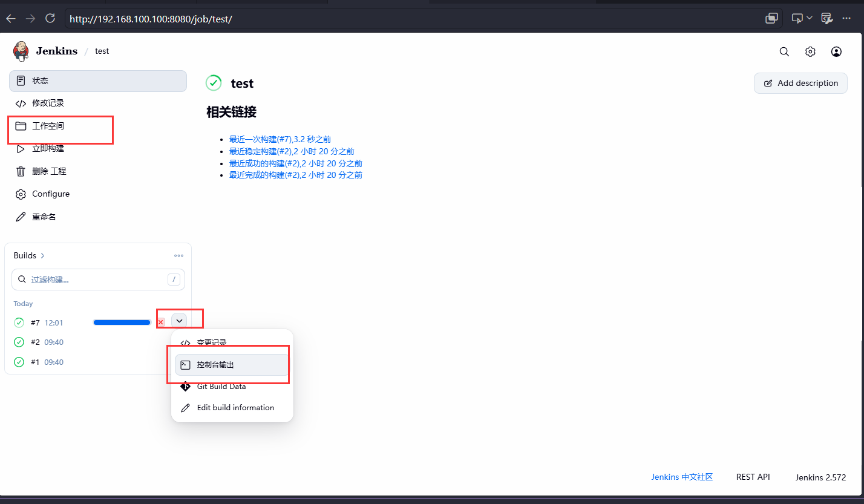Choose Edit build information menu entry

pyautogui.click(x=232, y=408)
